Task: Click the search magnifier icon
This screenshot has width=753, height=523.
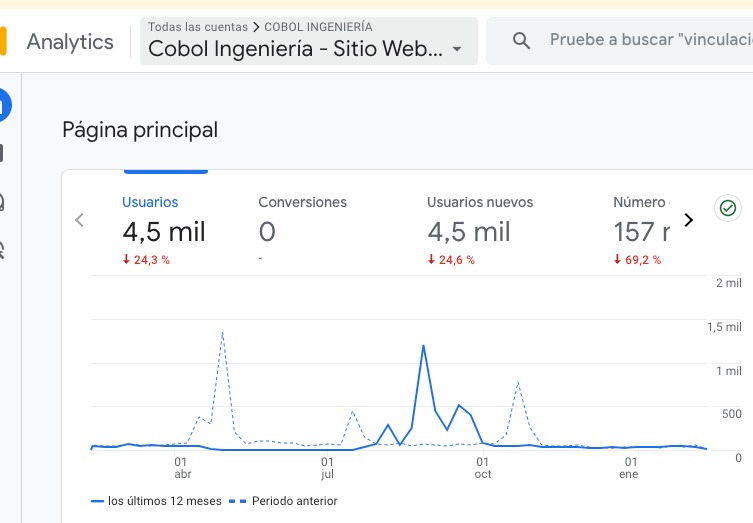Action: coord(521,41)
